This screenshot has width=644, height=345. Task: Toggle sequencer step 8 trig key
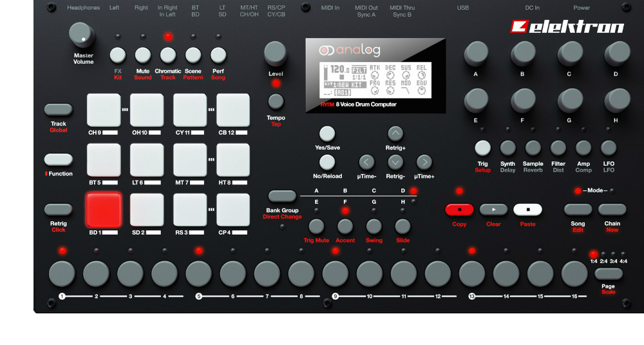[x=301, y=273]
